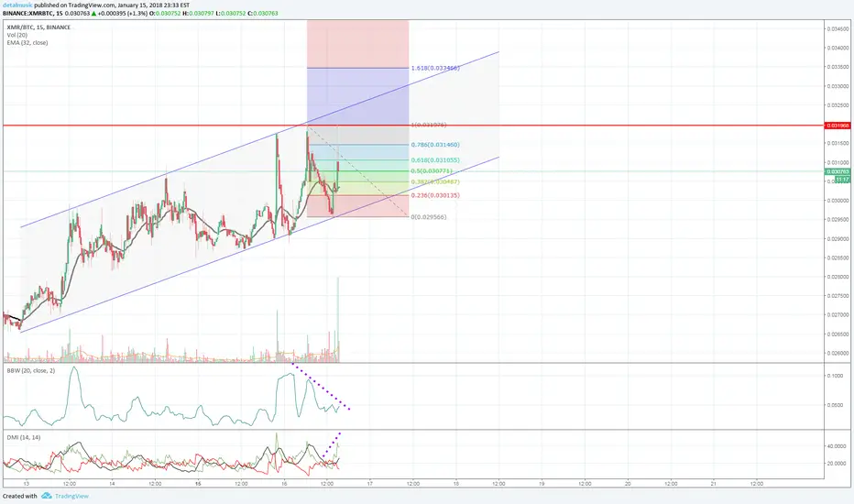Screen dimensions: 854x504
Task: Click the 11:17 countdown label on price axis
Action: tap(842, 180)
